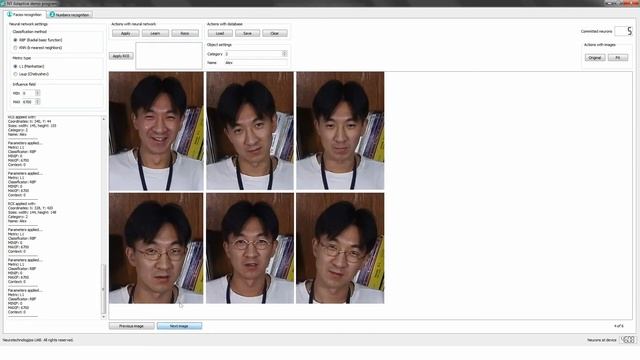Select bottom-left face photo with glasses
The height and width of the screenshot is (360, 640).
pos(156,248)
